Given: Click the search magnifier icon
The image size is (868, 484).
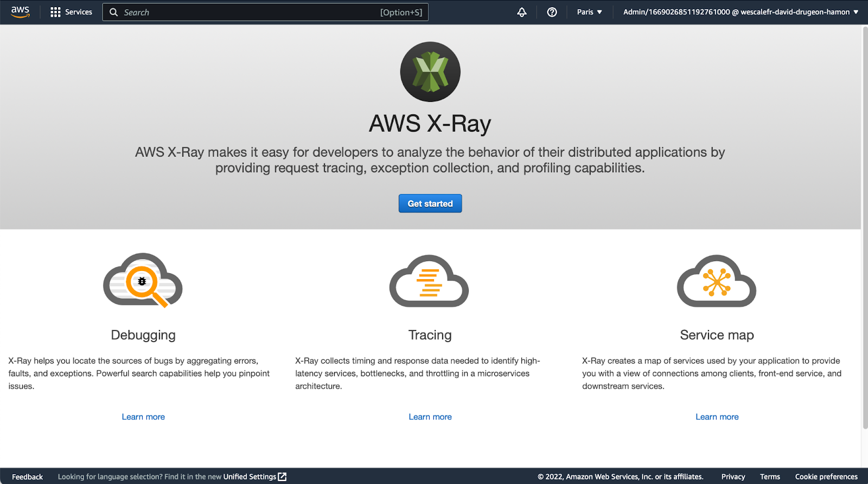Looking at the screenshot, I should [113, 12].
